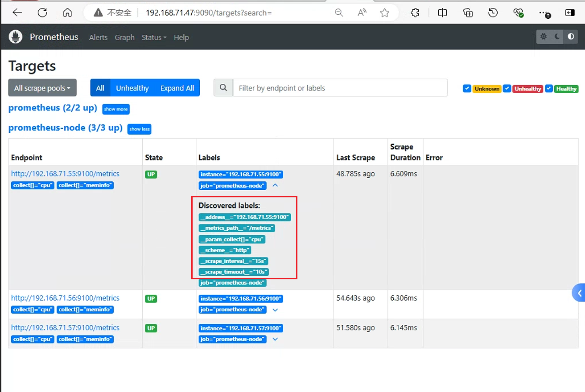Click the magnifier search icon beside filter
This screenshot has height=392, width=585.
pos(223,88)
